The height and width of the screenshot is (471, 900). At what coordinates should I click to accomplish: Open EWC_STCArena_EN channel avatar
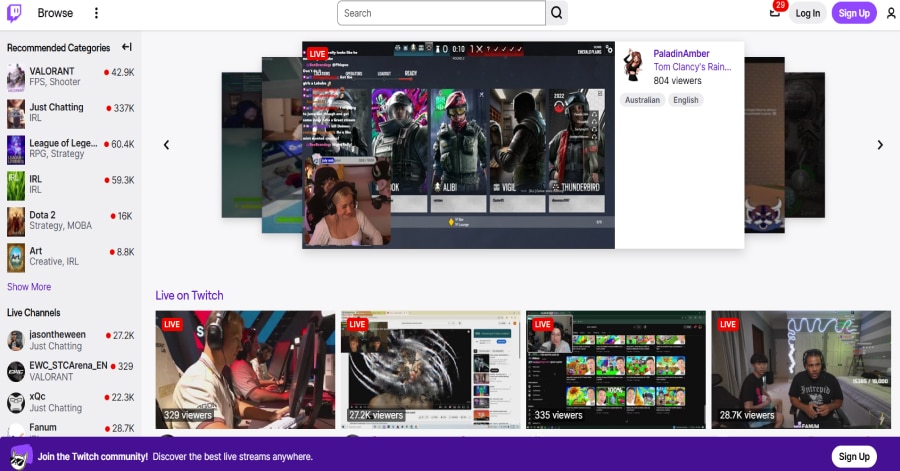[x=15, y=371]
